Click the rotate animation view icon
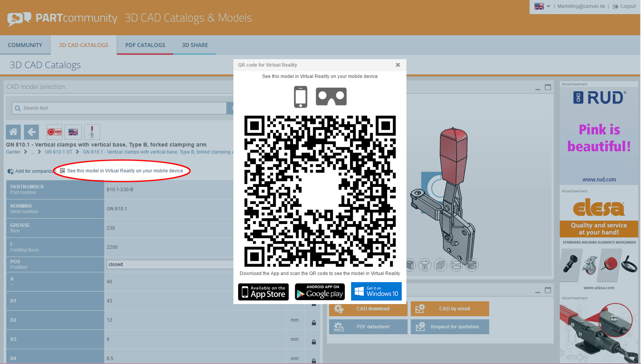Screen dimensions: 641x364 point(425,265)
